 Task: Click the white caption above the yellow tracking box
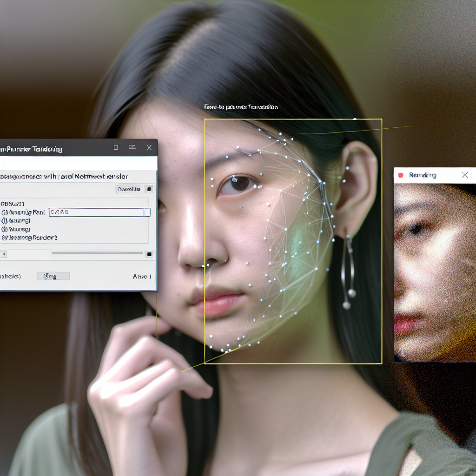pyautogui.click(x=241, y=107)
